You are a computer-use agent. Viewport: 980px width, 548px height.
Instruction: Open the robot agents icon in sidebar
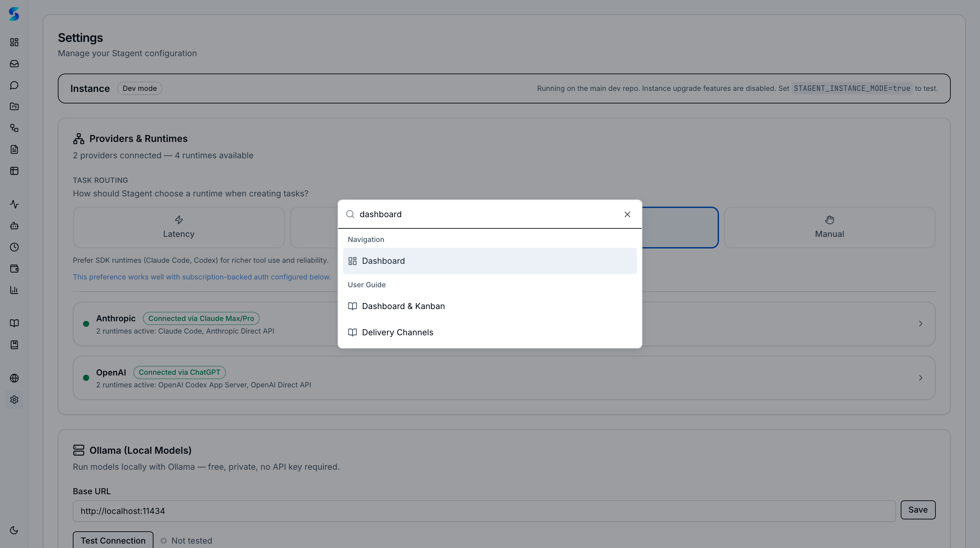[14, 226]
